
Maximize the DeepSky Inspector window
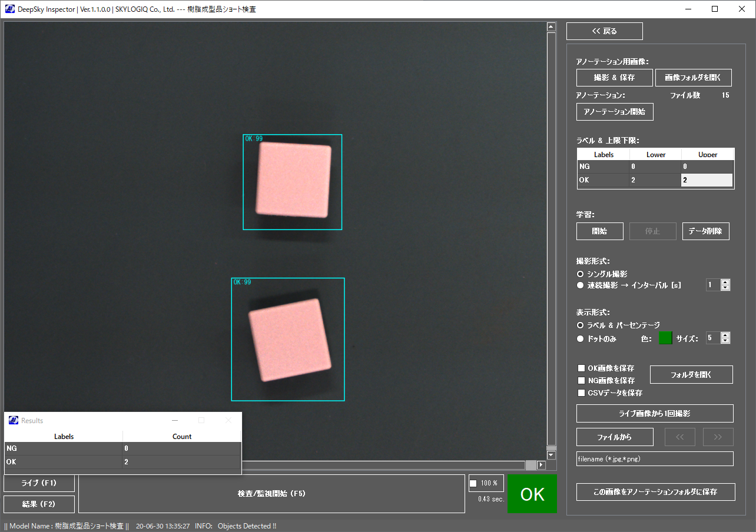(715, 9)
